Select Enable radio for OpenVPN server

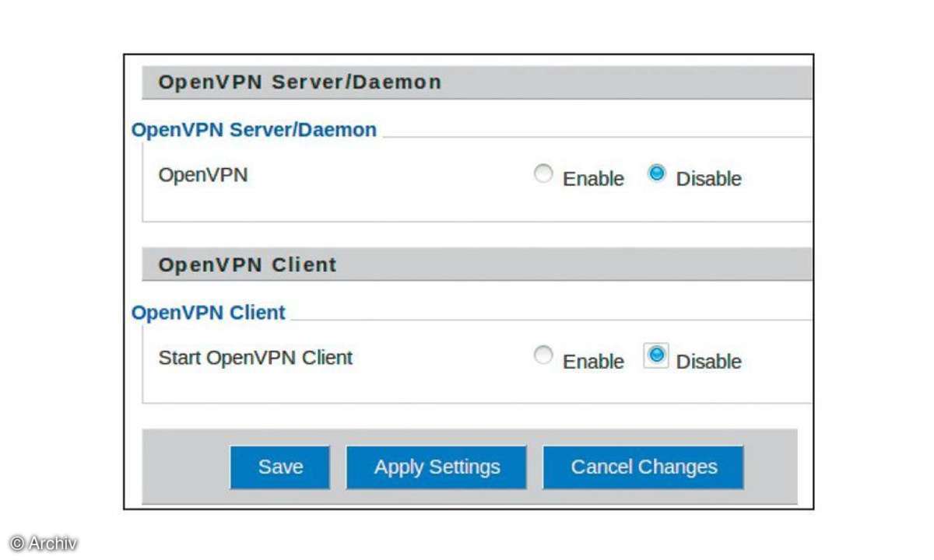(x=543, y=174)
